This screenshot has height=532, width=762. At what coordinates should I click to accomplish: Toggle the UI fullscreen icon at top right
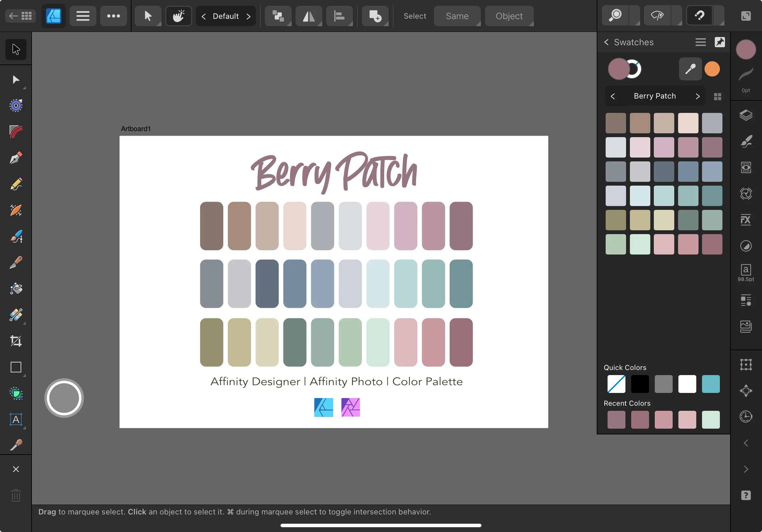pos(746,16)
